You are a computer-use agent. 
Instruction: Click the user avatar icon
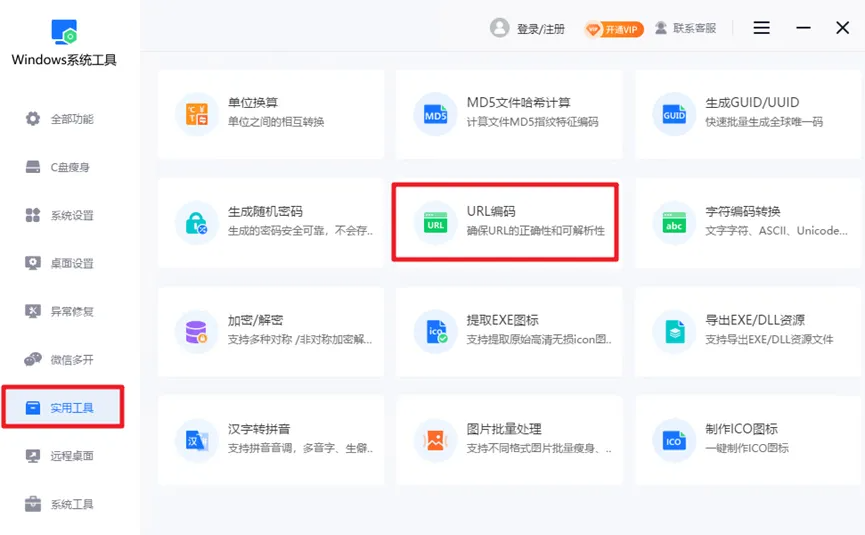click(500, 28)
